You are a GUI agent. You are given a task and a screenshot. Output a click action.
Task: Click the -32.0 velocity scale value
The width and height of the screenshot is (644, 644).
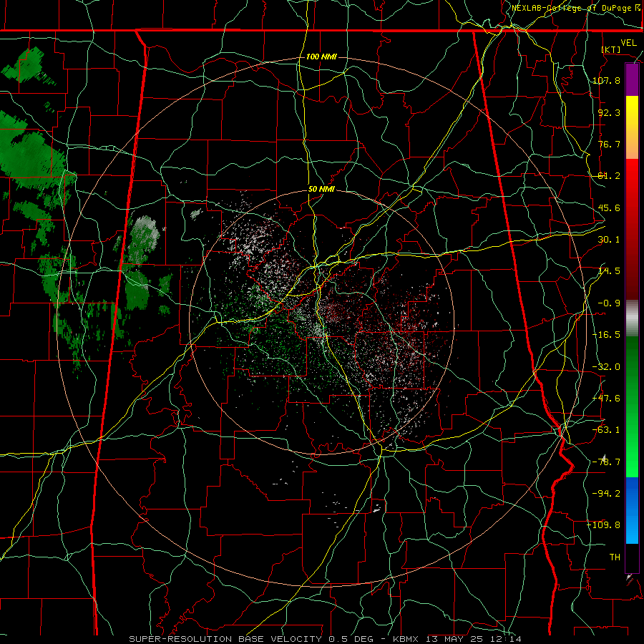tap(606, 367)
